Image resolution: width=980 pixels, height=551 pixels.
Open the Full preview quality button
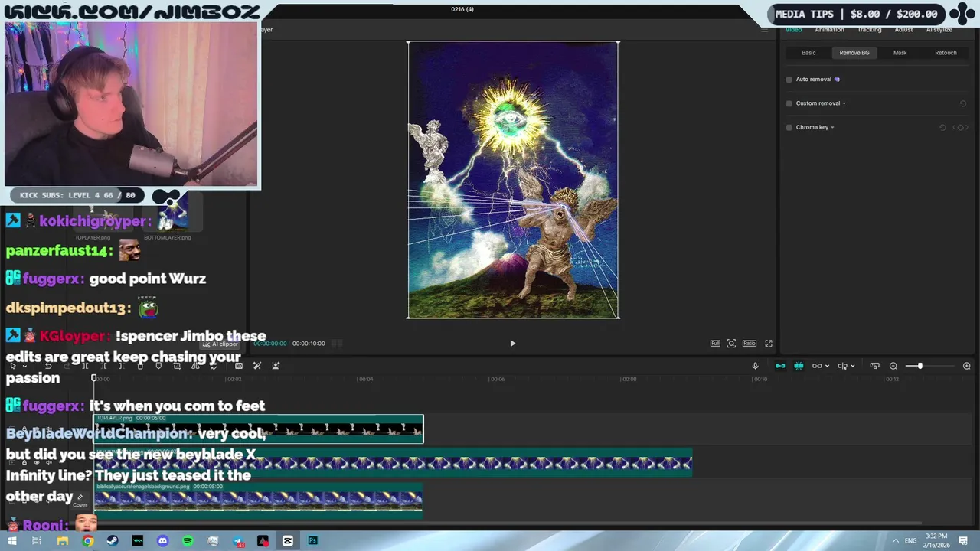715,344
